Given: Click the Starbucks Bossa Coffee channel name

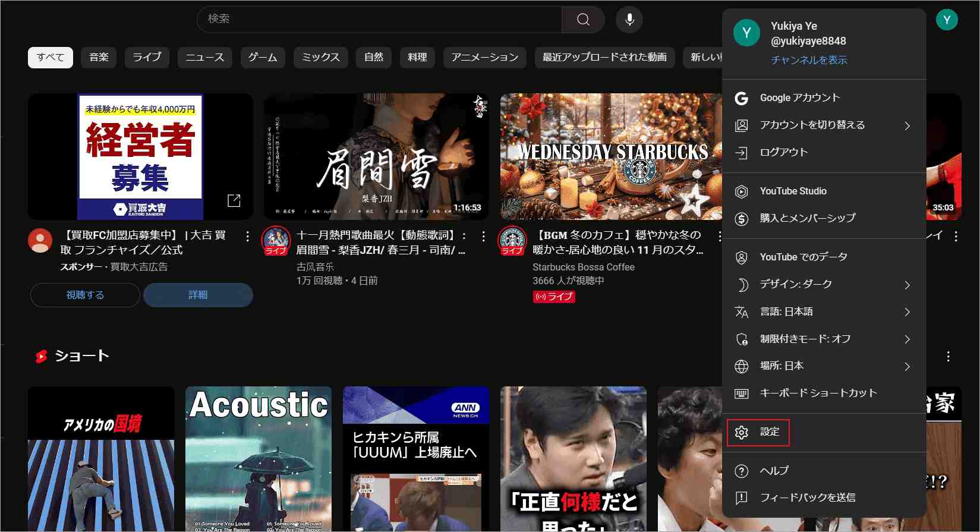Looking at the screenshot, I should [x=584, y=267].
